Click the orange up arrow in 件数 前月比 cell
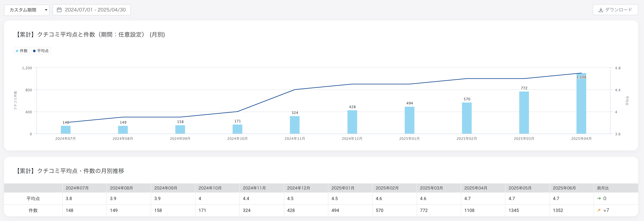The width and height of the screenshot is (644, 221). pyautogui.click(x=599, y=210)
